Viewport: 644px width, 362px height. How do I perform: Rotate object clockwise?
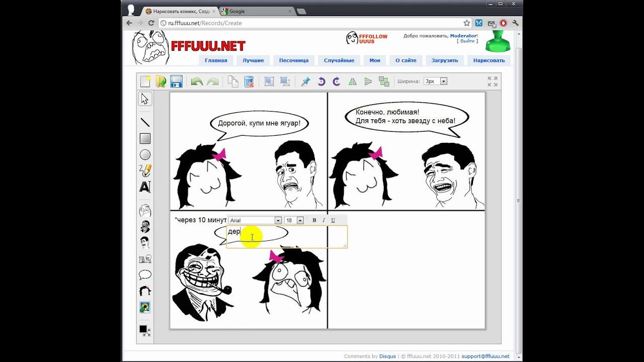pyautogui.click(x=337, y=81)
